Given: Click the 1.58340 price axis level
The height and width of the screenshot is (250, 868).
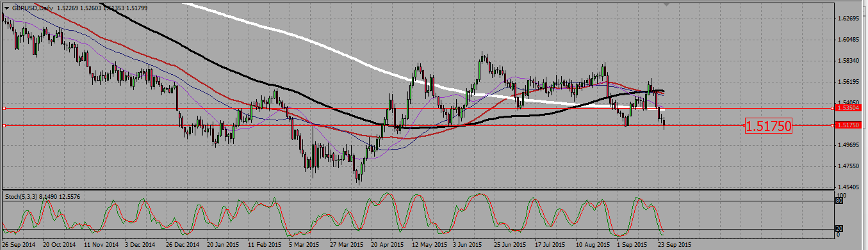Looking at the screenshot, I should tap(848, 61).
